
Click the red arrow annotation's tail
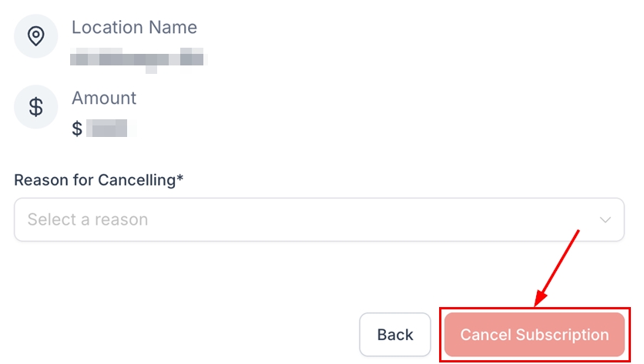(x=577, y=230)
